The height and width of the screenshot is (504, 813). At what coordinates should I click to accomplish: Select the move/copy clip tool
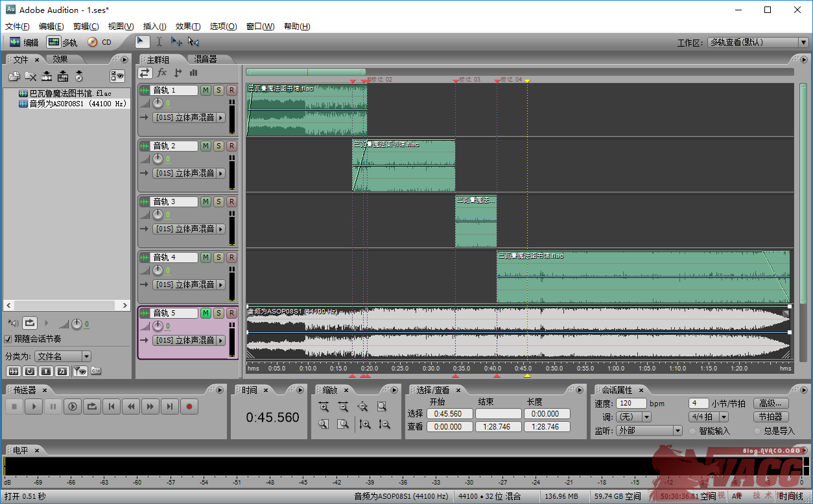(x=176, y=41)
